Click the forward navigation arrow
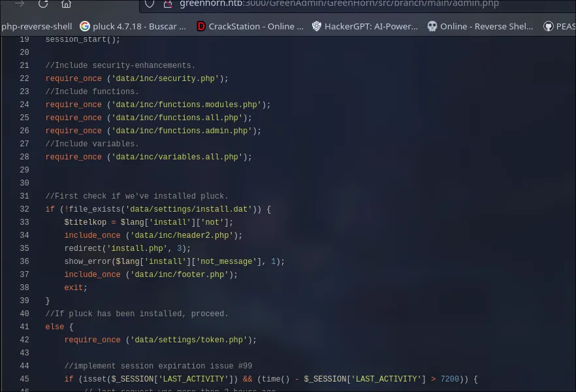This screenshot has width=576, height=392. [x=20, y=4]
